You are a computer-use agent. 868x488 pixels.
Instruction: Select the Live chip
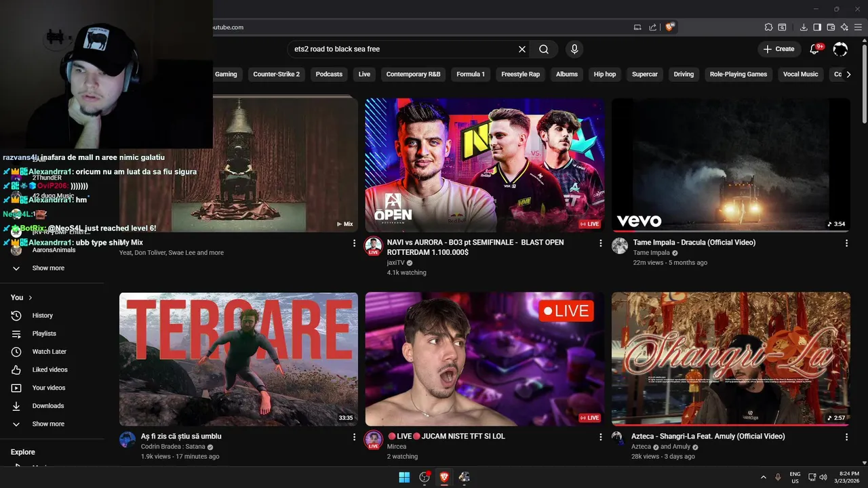pos(364,74)
